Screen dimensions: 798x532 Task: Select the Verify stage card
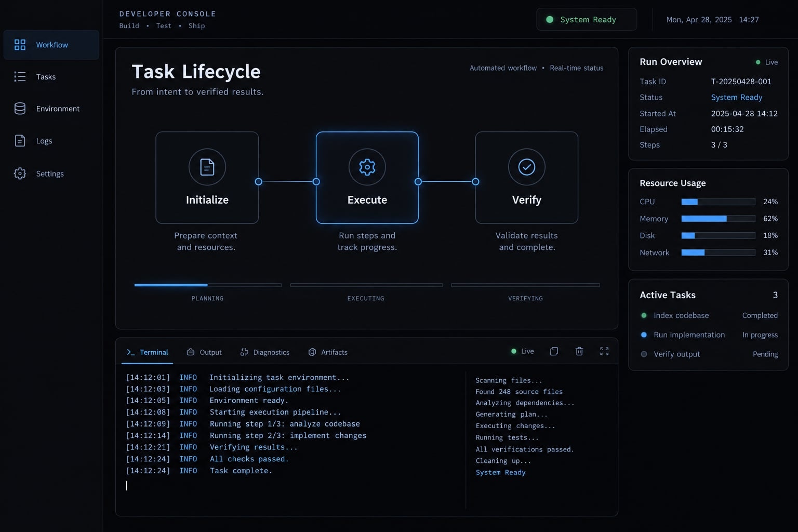[527, 178]
